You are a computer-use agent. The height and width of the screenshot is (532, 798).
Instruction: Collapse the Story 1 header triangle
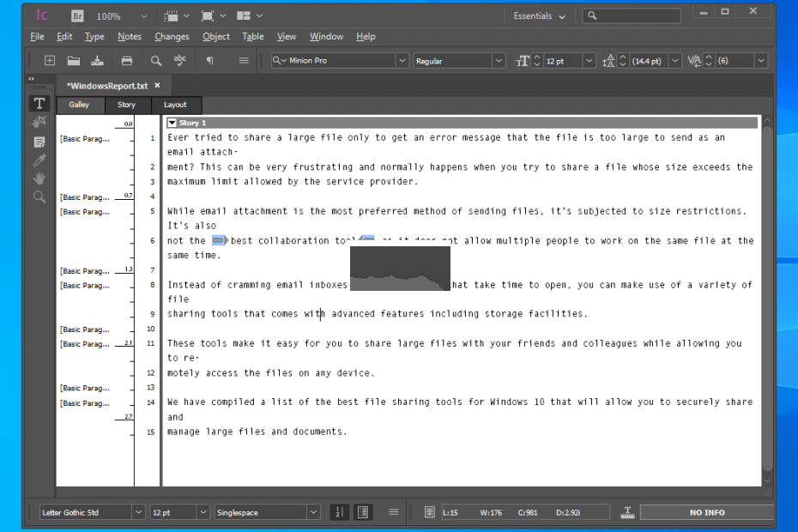174,122
